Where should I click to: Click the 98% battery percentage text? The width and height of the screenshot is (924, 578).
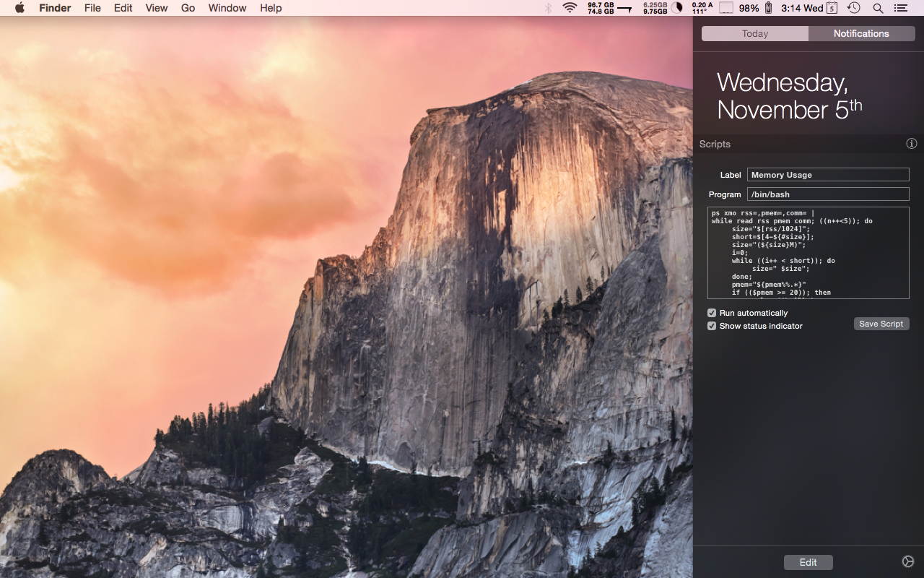[749, 8]
